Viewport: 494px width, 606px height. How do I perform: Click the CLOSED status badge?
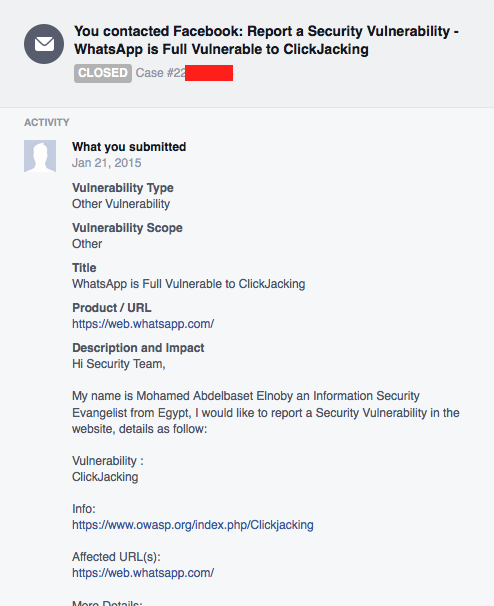(103, 73)
